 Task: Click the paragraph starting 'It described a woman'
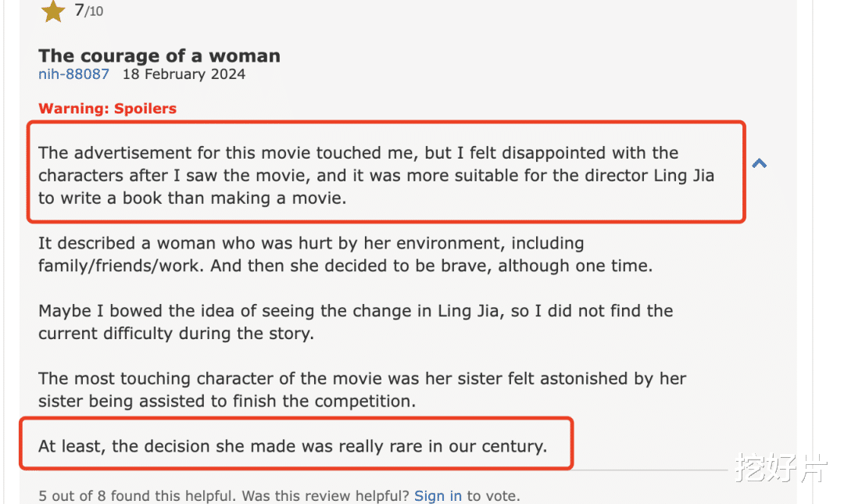[x=344, y=254]
